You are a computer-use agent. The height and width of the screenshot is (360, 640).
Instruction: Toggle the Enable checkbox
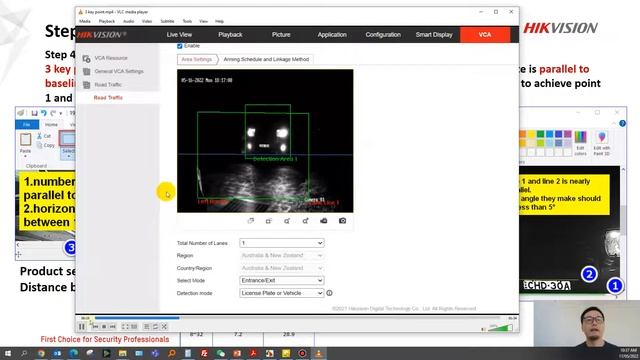click(x=180, y=46)
